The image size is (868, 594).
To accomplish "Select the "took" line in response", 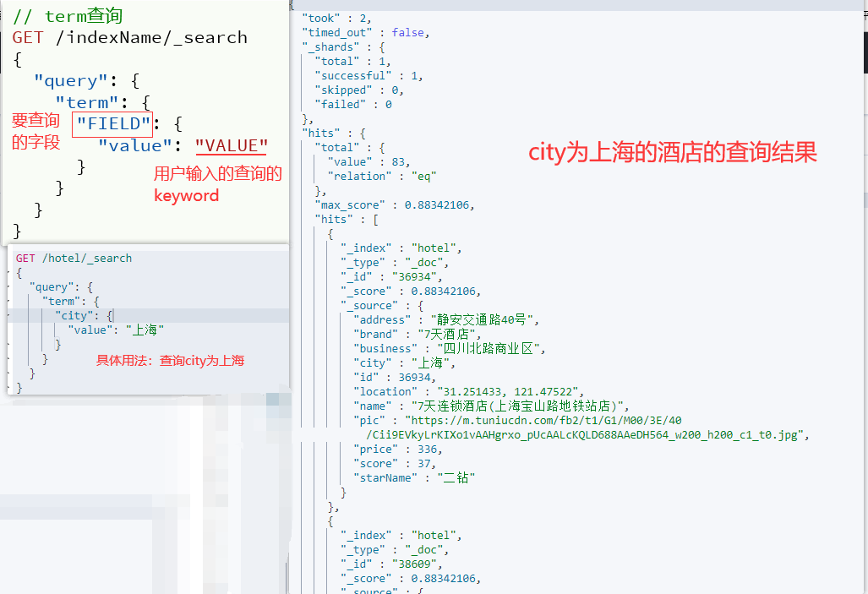I will (336, 19).
